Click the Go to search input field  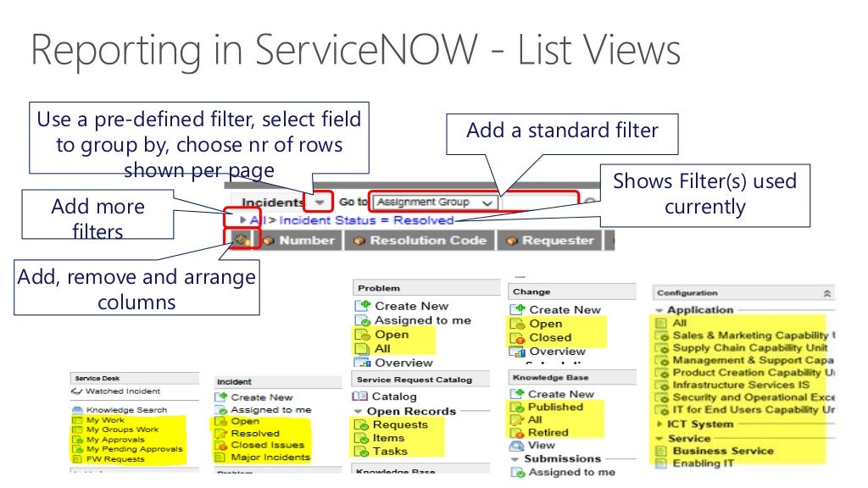(x=538, y=202)
